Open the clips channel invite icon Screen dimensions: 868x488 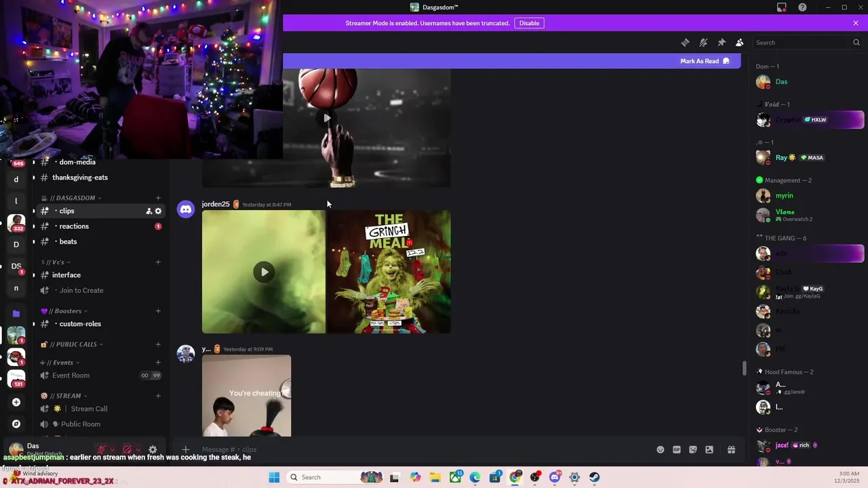(x=149, y=211)
